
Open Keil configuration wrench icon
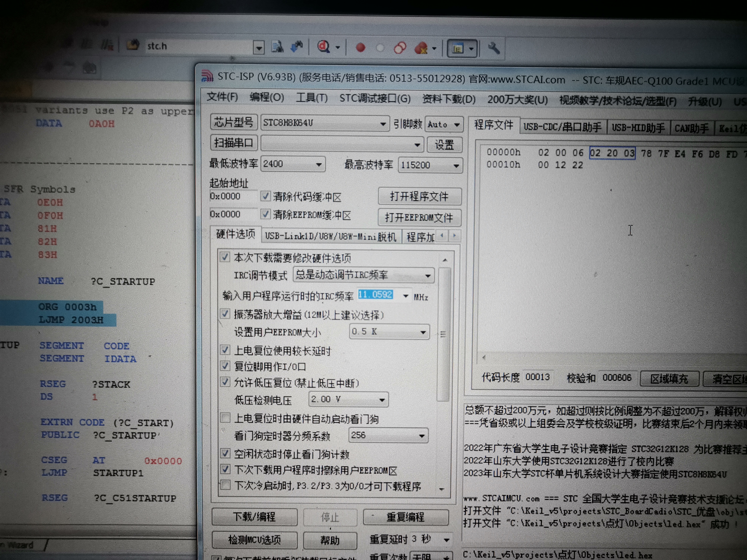pos(494,49)
